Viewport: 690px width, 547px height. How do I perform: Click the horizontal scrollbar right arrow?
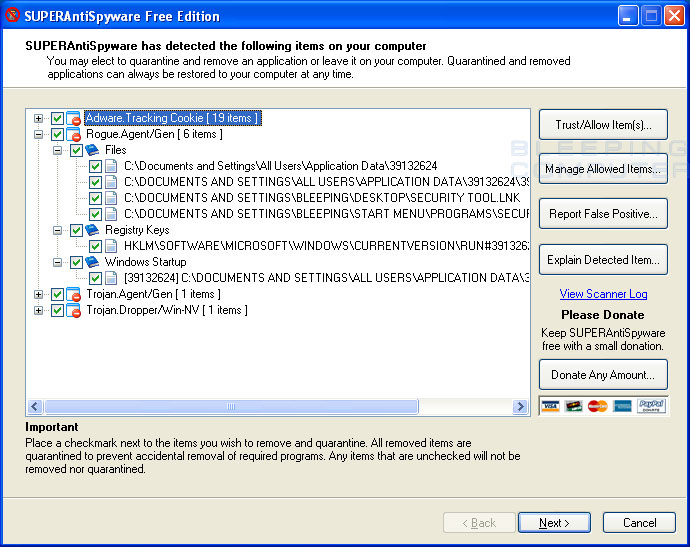[x=520, y=407]
